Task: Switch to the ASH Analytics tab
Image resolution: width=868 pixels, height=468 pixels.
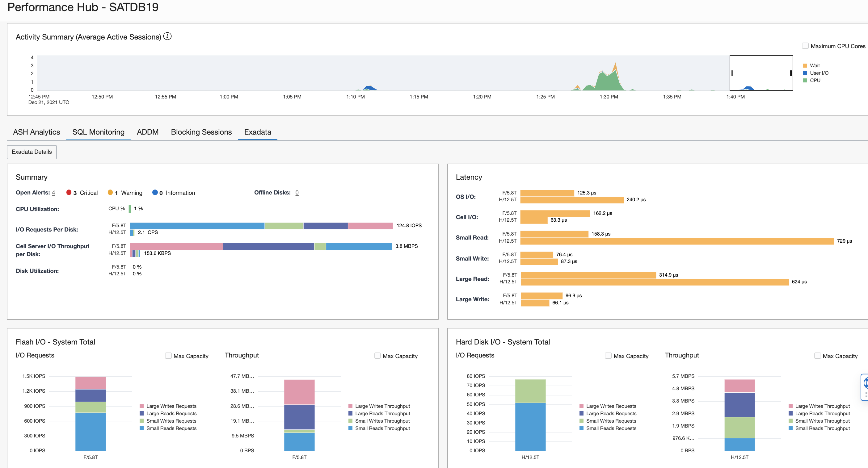Action: click(x=36, y=132)
